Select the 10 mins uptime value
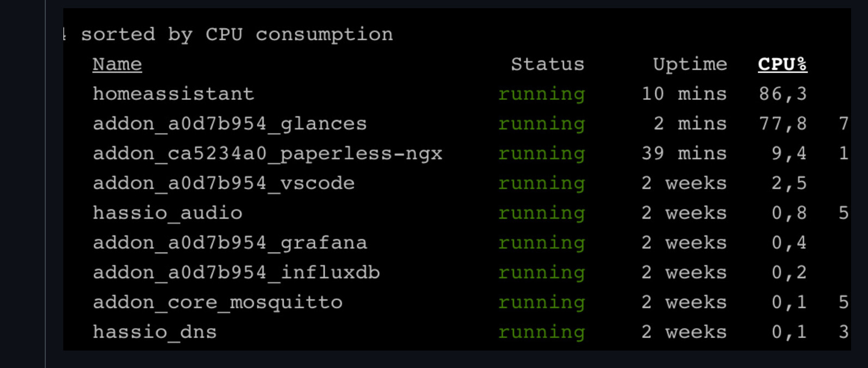The image size is (868, 368). point(684,94)
